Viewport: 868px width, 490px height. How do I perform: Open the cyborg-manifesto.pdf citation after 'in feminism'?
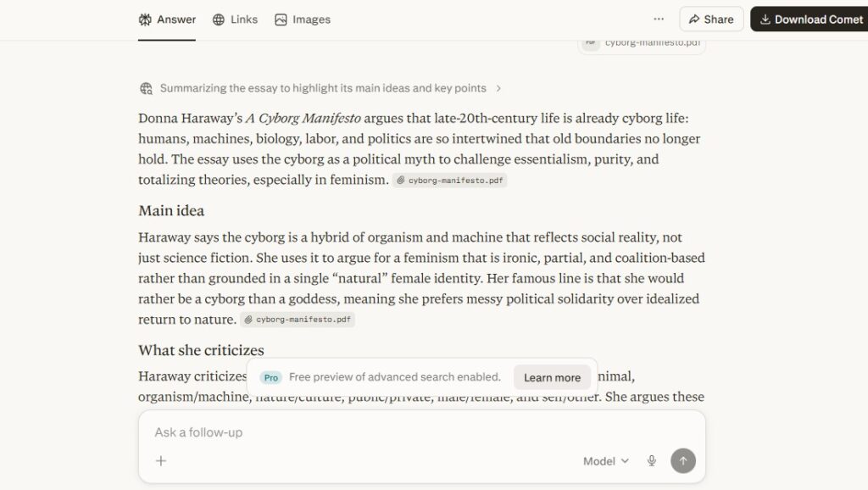[x=449, y=180]
